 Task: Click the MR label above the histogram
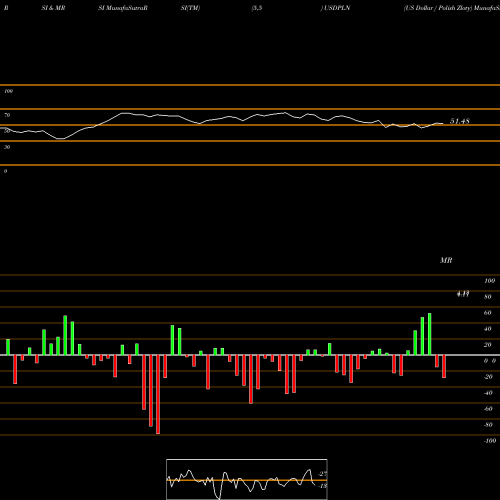(x=446, y=260)
